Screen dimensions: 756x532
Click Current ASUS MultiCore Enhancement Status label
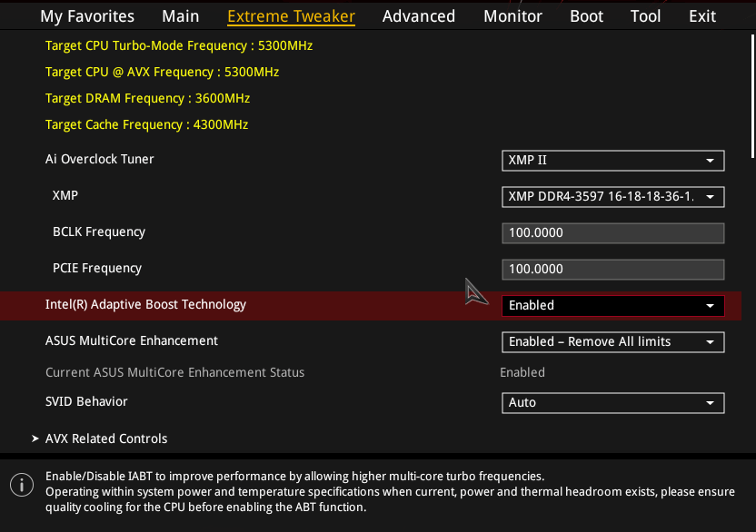[x=174, y=372]
